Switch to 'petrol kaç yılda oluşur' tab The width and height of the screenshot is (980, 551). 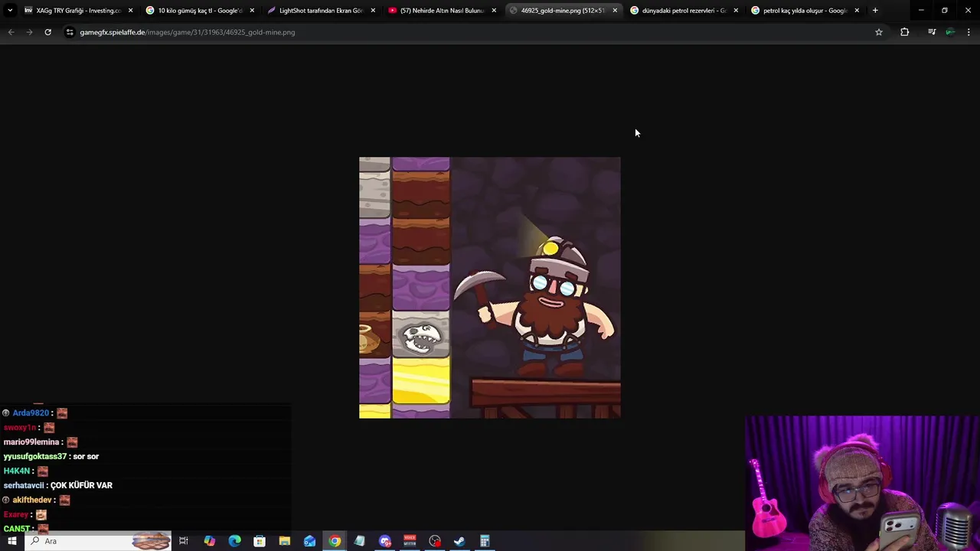[x=804, y=11]
